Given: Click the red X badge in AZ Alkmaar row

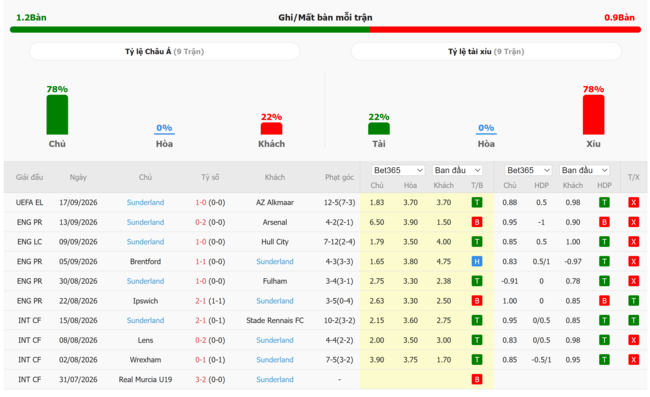Looking at the screenshot, I should pos(633,203).
